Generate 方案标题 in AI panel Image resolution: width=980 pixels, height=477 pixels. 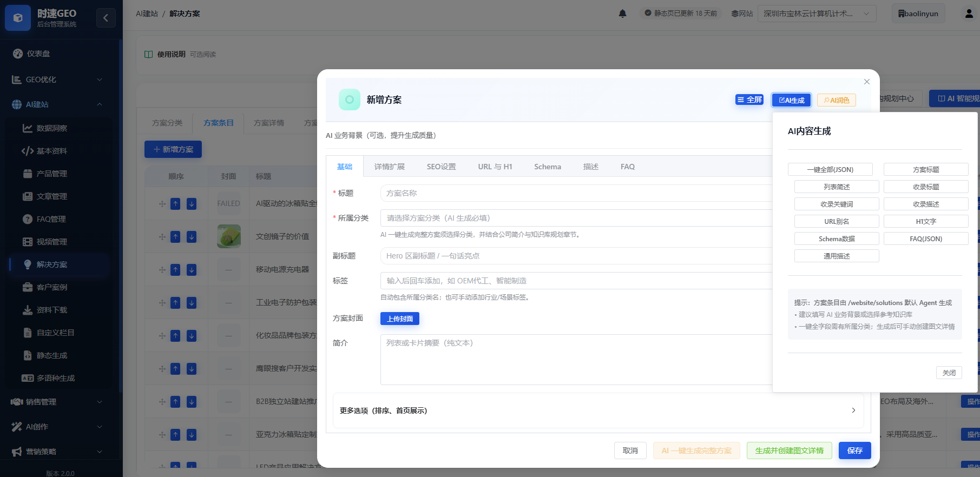(926, 169)
